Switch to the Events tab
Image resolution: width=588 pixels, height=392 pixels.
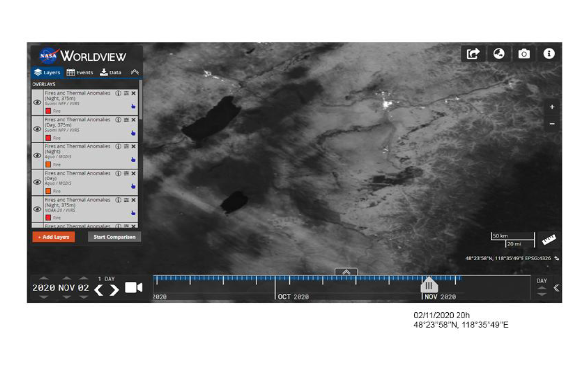point(80,72)
